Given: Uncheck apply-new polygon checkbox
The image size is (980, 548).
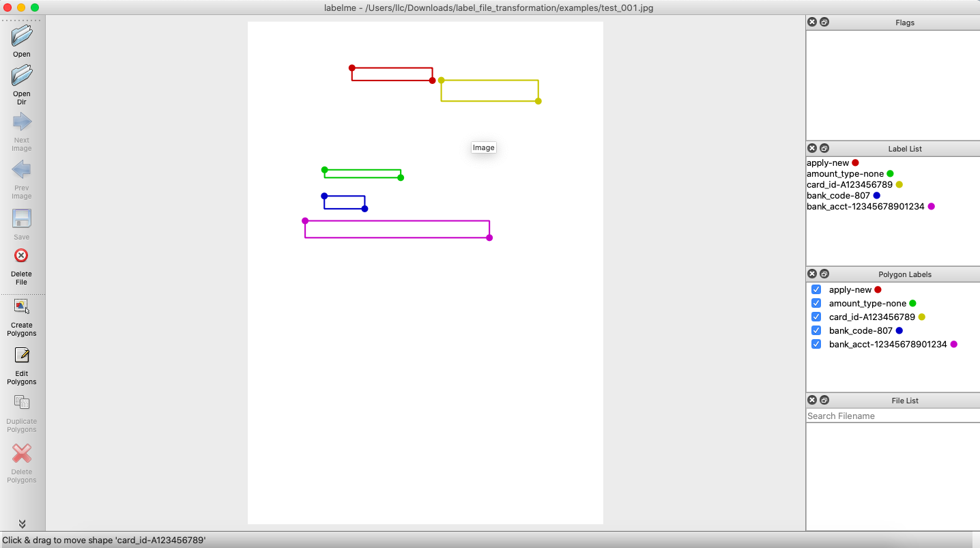Looking at the screenshot, I should pyautogui.click(x=816, y=289).
